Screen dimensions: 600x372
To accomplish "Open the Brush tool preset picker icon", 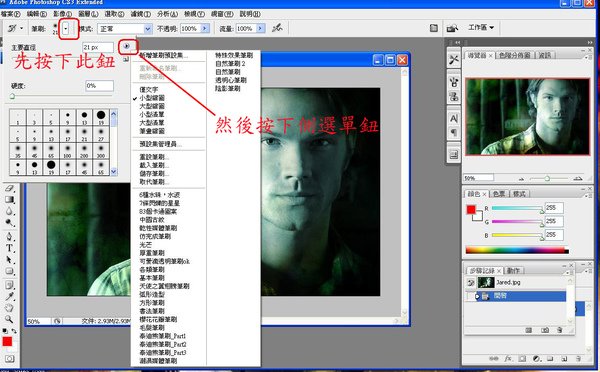I will 15,28.
